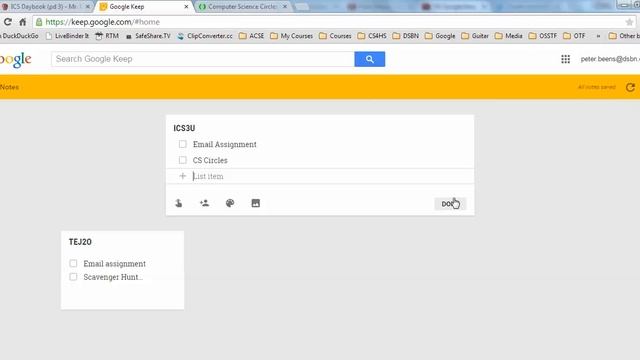This screenshot has width=640, height=360.
Task: Open the TEJ2O note card
Action: tap(122, 270)
